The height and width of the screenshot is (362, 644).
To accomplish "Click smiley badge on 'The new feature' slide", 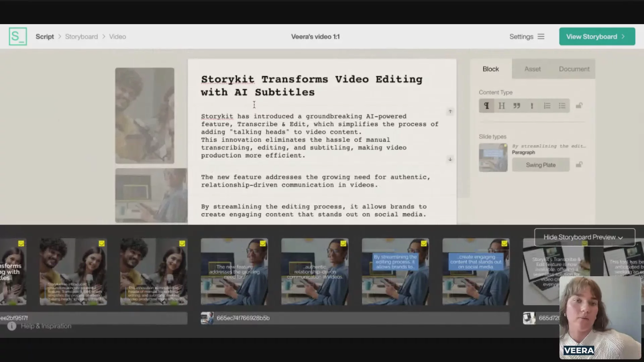I will (263, 243).
